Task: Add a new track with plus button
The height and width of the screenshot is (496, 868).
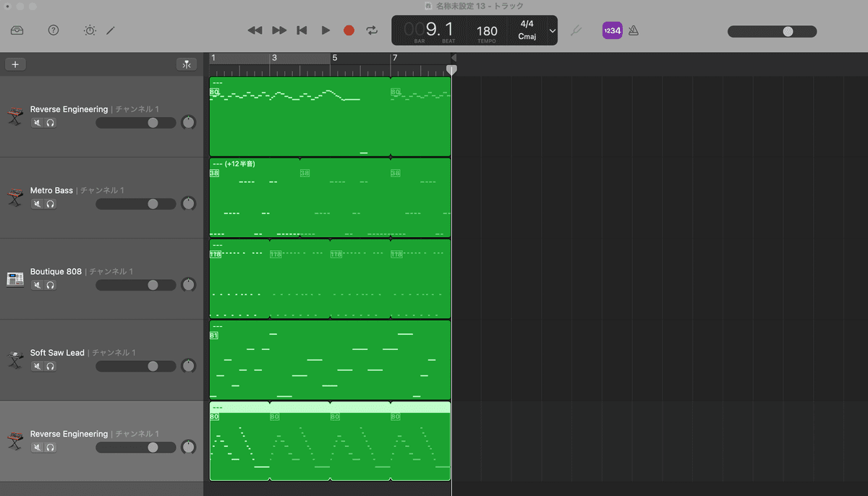Action: coord(14,64)
